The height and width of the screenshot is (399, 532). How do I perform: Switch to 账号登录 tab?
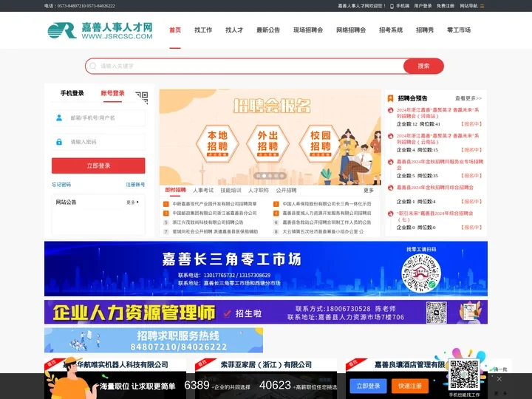click(112, 93)
